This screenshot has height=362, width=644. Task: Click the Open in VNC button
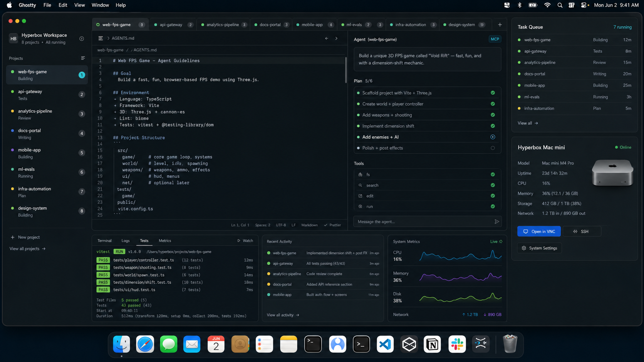coord(539,231)
